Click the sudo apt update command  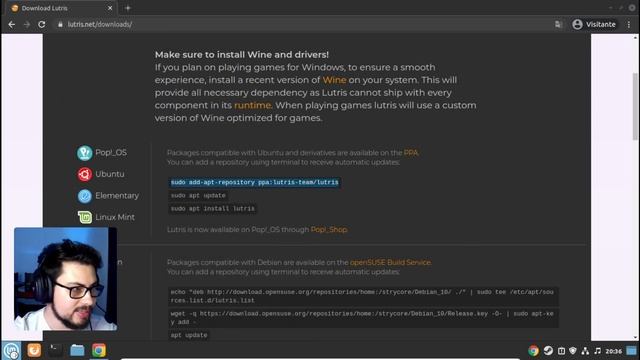[x=198, y=196]
